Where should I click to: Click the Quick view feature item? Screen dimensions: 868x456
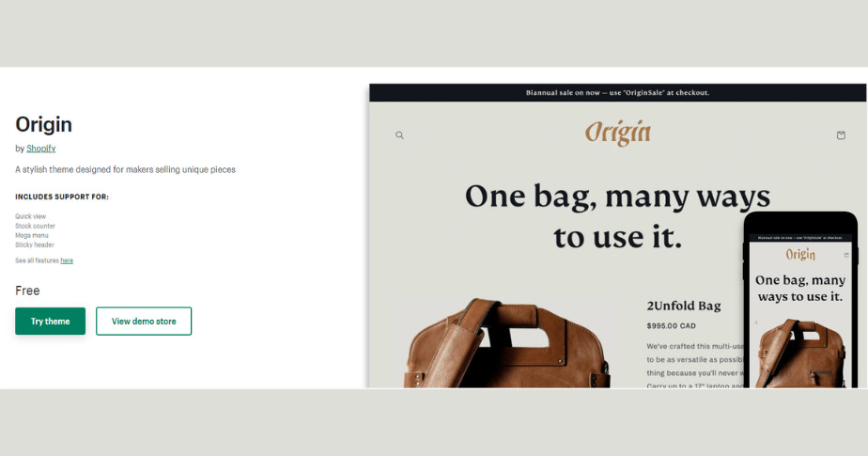pos(30,216)
